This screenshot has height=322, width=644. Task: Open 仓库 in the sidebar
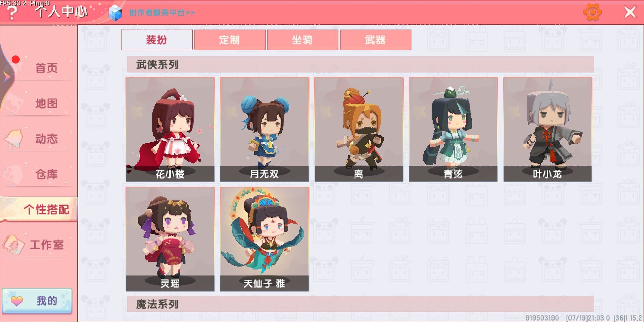[x=47, y=174]
